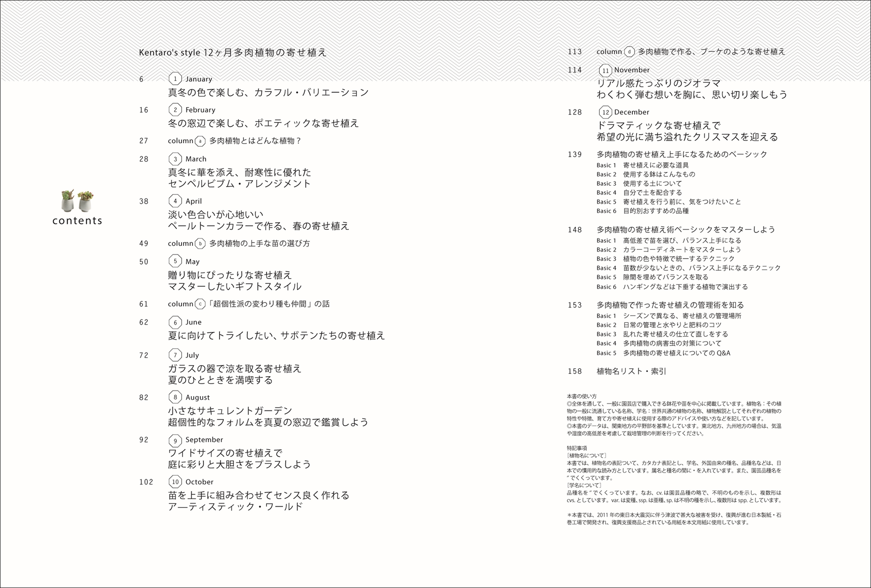Click the octagon number 1 January icon
The width and height of the screenshot is (871, 588).
(175, 79)
